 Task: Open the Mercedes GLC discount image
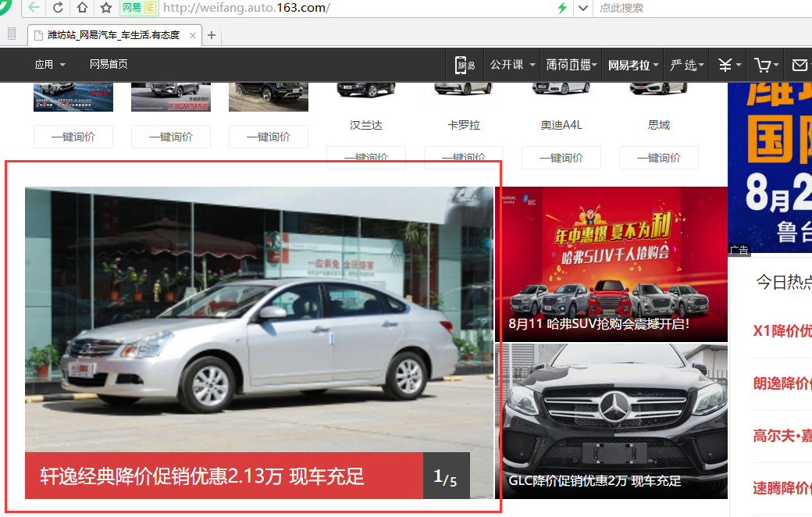coord(611,421)
